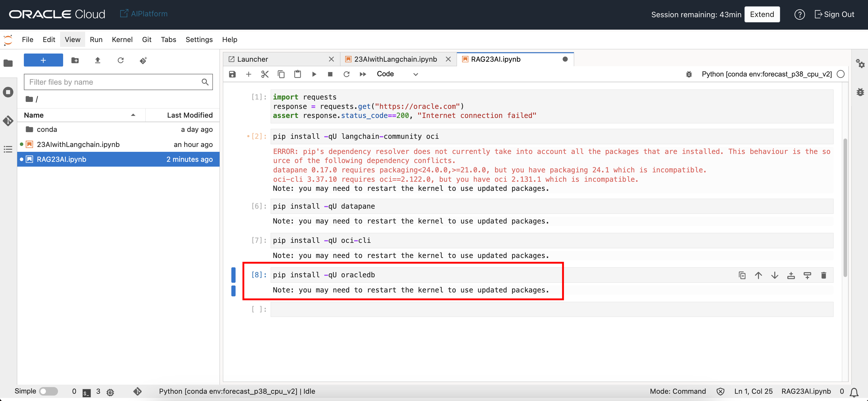Click the blue collapse bar beside cell 8
868x401 pixels.
233,275
